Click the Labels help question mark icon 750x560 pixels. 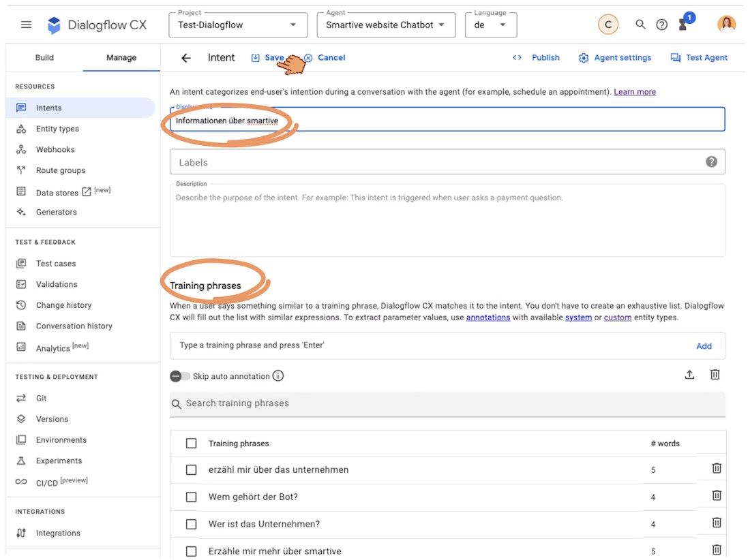coord(711,161)
